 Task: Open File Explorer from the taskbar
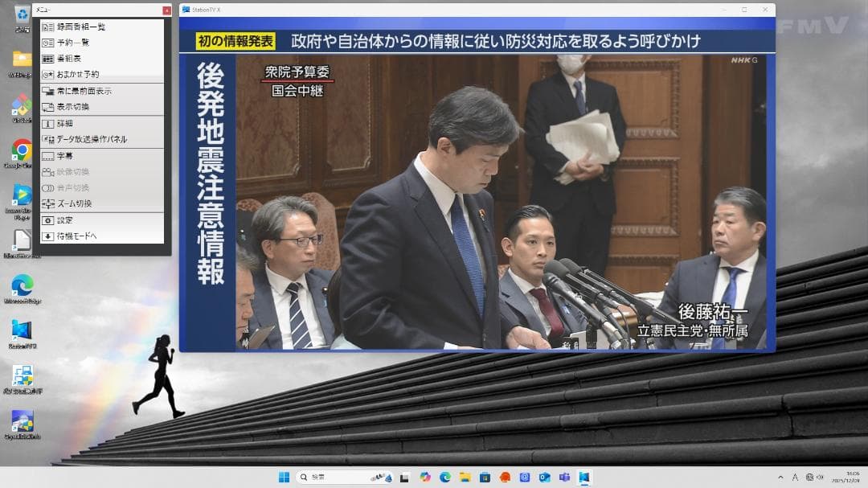tap(465, 476)
